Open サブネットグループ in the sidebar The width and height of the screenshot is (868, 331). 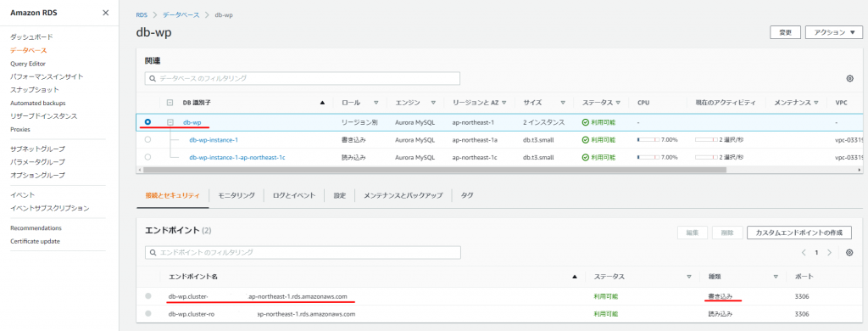click(x=37, y=149)
